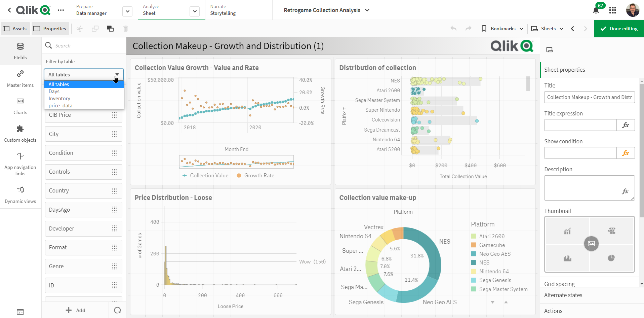The image size is (644, 318).
Task: Select the Custom objects panel
Action: point(20,133)
